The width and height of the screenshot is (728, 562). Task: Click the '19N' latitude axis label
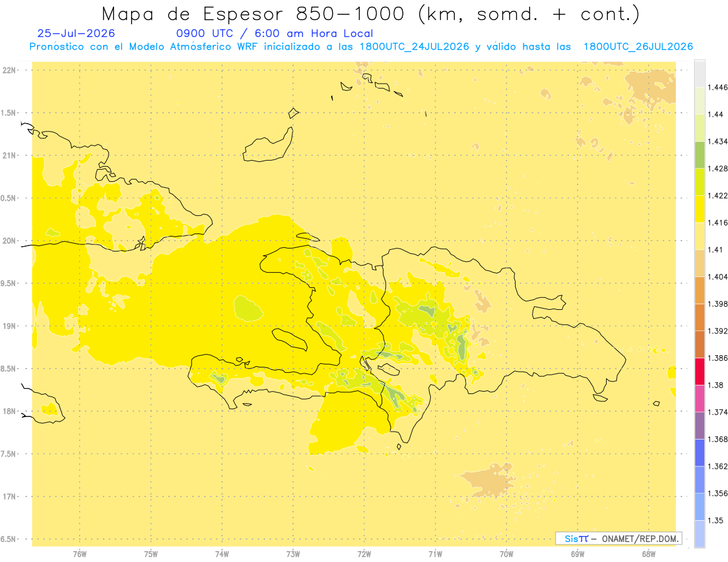pyautogui.click(x=9, y=326)
